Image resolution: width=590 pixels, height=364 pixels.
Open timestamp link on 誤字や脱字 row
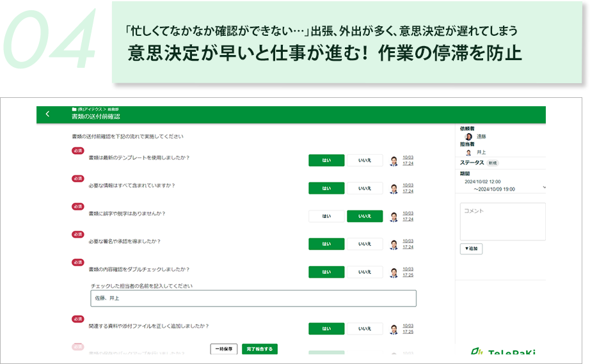(408, 216)
